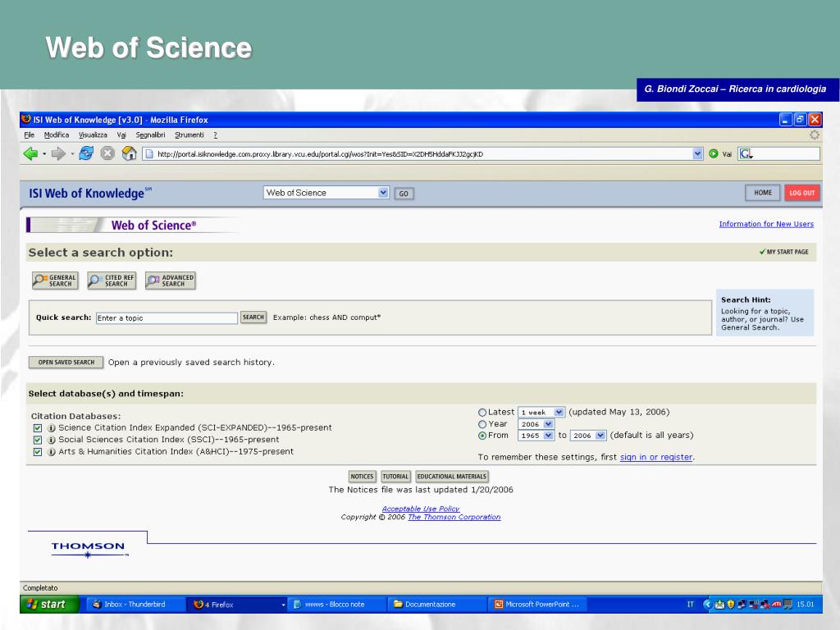Image resolution: width=840 pixels, height=630 pixels.
Task: Open the Acceptable Use Policy link
Action: (421, 509)
